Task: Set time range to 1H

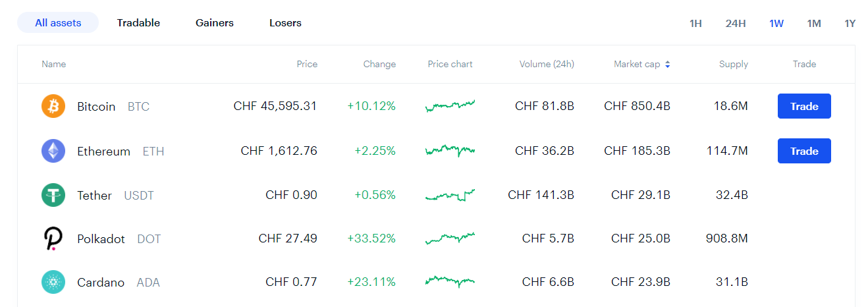Action: point(695,24)
